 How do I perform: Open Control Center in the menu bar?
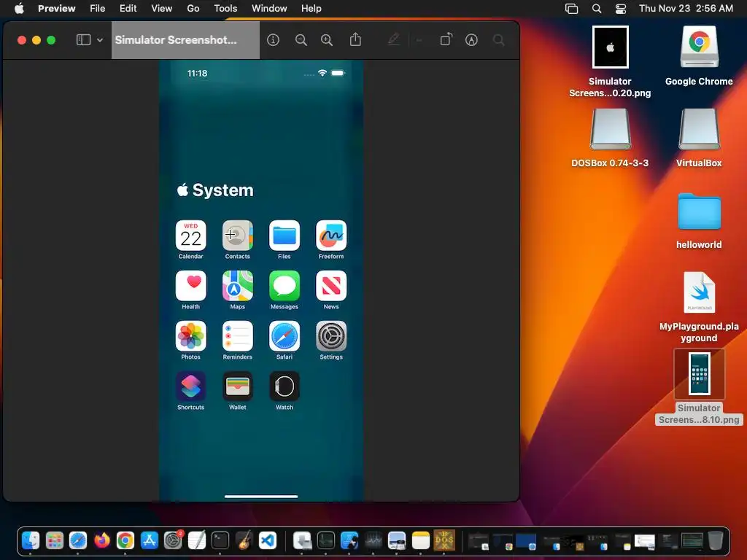point(621,8)
